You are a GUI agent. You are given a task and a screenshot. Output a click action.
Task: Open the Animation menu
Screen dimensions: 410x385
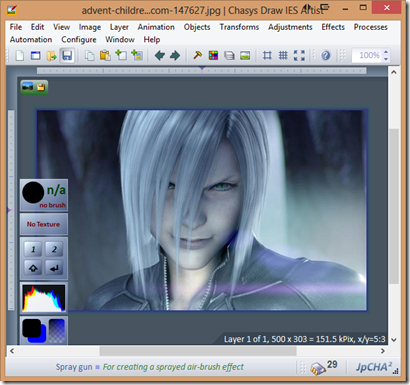click(156, 27)
